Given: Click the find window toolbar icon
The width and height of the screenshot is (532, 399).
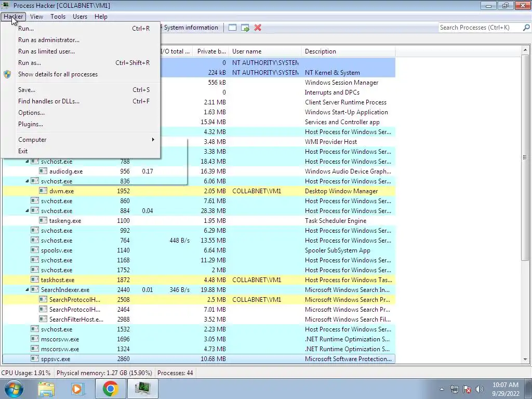Looking at the screenshot, I should tap(232, 28).
